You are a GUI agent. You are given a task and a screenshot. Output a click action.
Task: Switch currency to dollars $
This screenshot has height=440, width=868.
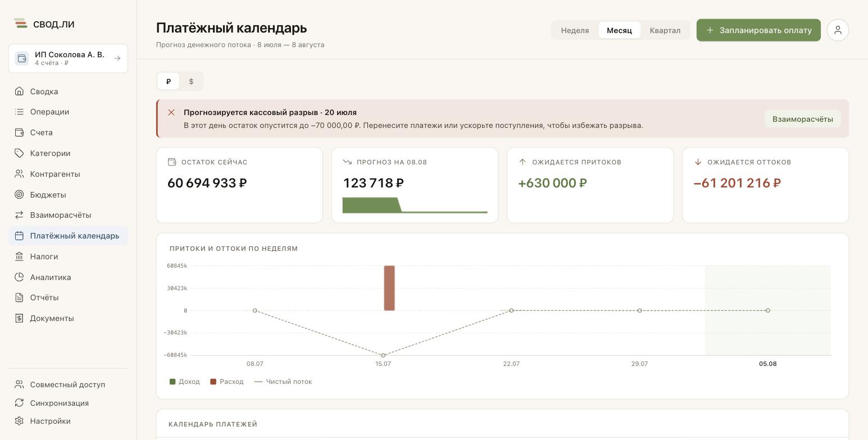tap(191, 81)
